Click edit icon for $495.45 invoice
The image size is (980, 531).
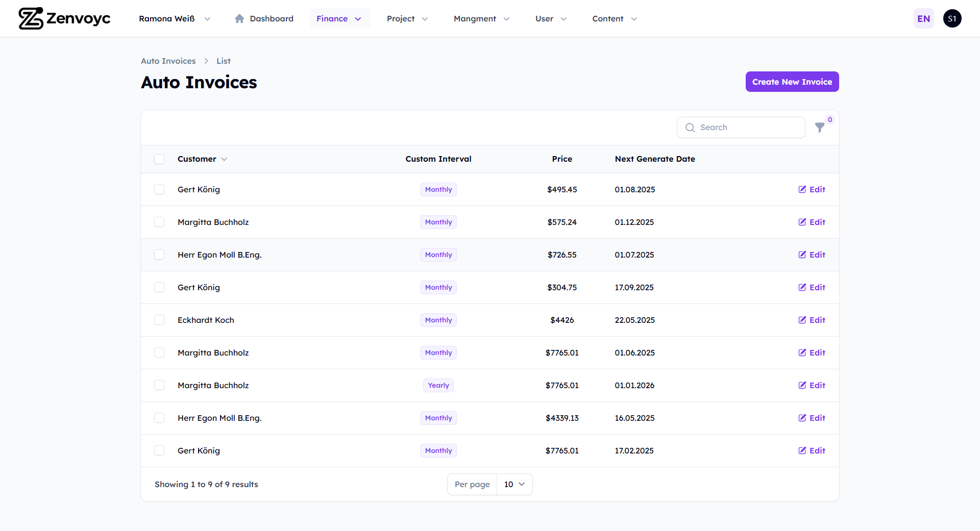[x=802, y=189]
